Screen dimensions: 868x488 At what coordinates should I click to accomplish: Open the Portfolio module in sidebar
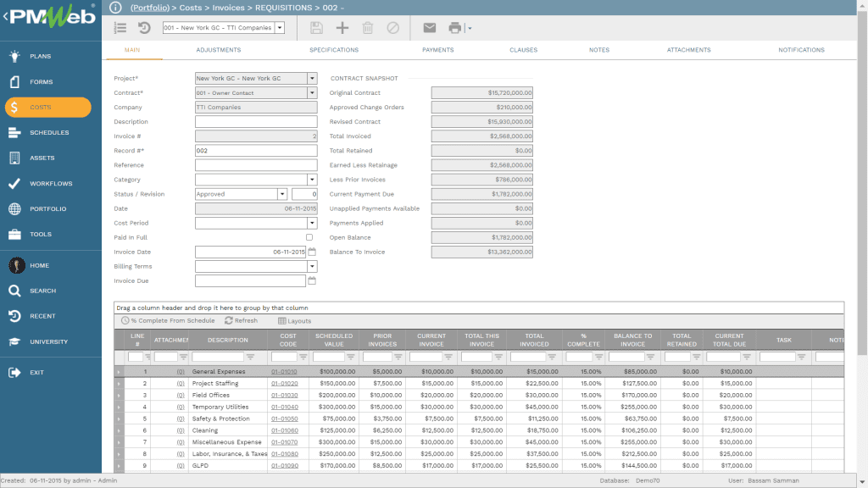coord(47,209)
